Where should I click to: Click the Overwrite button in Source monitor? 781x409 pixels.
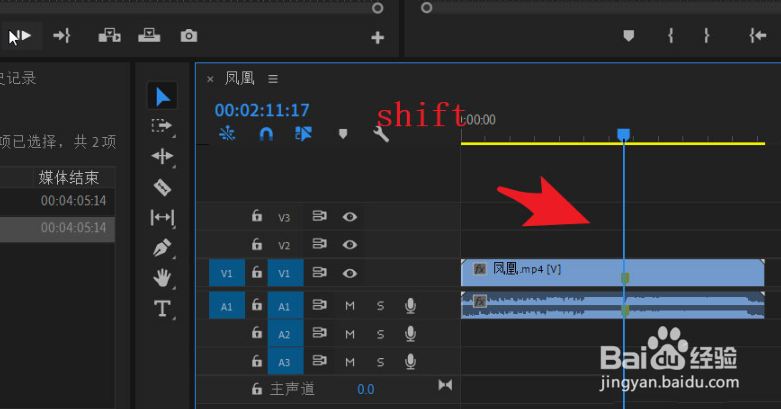(149, 35)
